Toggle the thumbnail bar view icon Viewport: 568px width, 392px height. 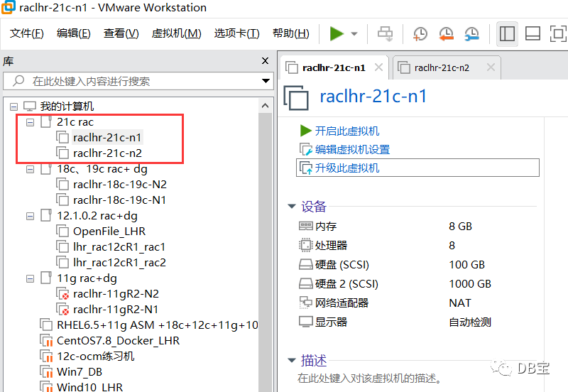coord(532,33)
